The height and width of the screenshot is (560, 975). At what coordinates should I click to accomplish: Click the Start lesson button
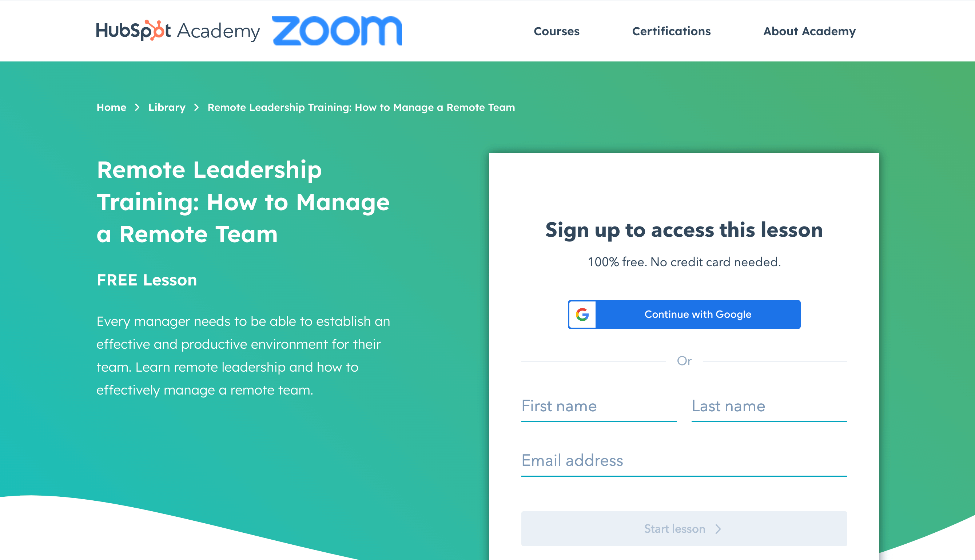pyautogui.click(x=684, y=529)
